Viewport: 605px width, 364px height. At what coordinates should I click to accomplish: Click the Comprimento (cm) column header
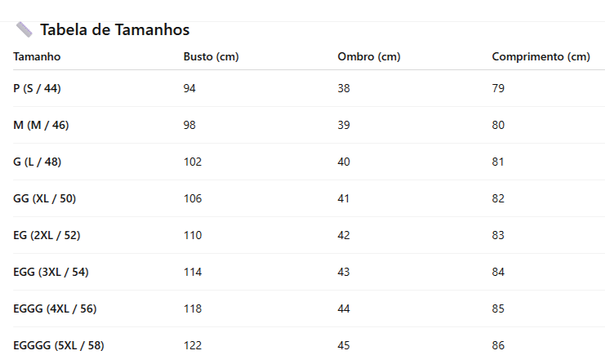coord(540,56)
